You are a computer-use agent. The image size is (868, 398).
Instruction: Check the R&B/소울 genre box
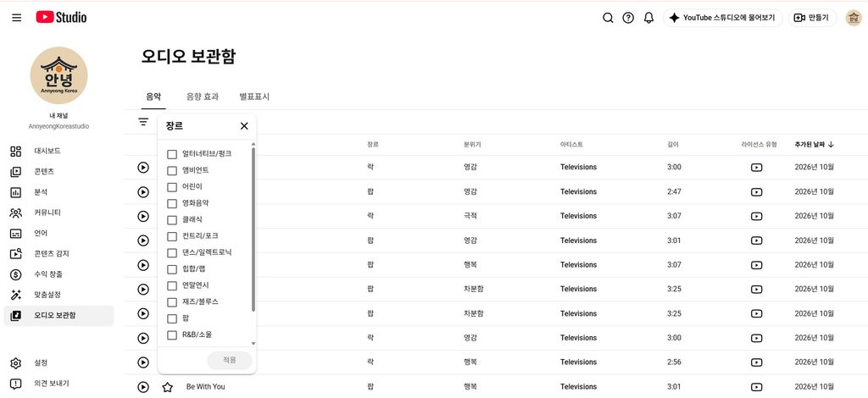(x=172, y=335)
